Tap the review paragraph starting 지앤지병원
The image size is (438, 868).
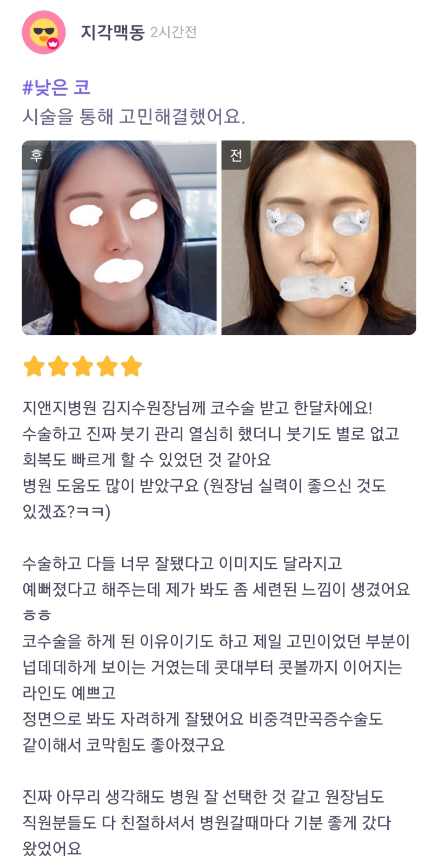pos(211,460)
